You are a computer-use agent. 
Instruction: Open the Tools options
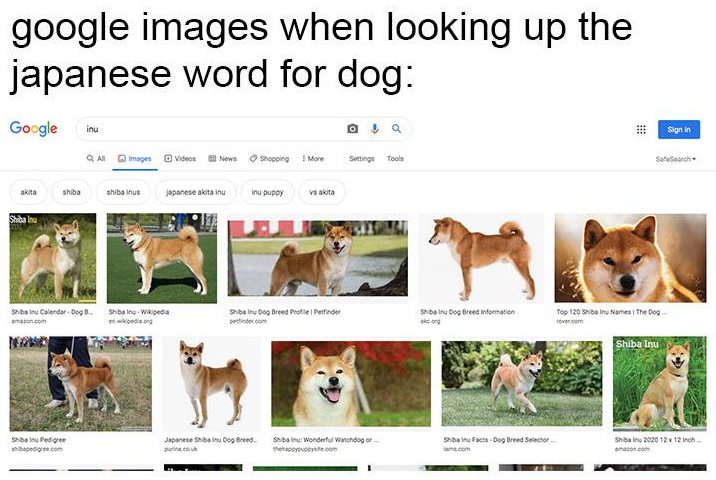[x=395, y=158]
